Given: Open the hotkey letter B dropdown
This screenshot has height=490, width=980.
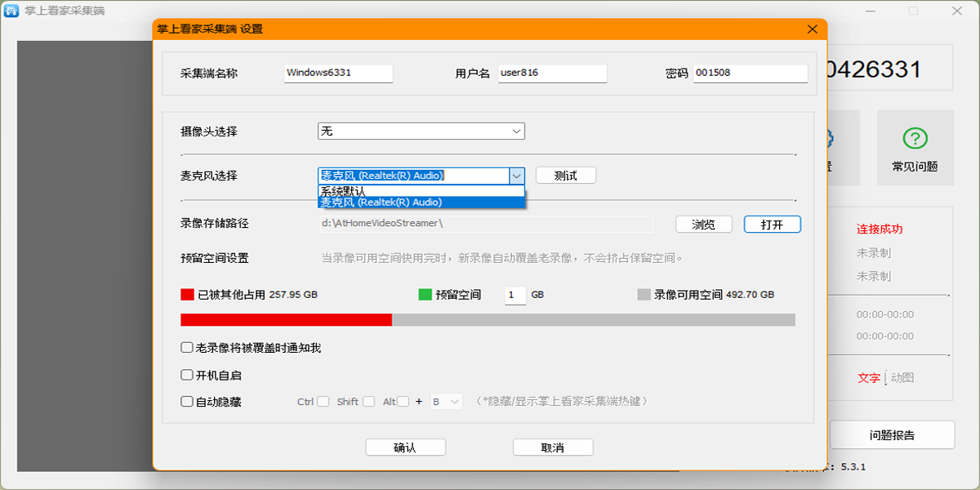Looking at the screenshot, I should 446,402.
